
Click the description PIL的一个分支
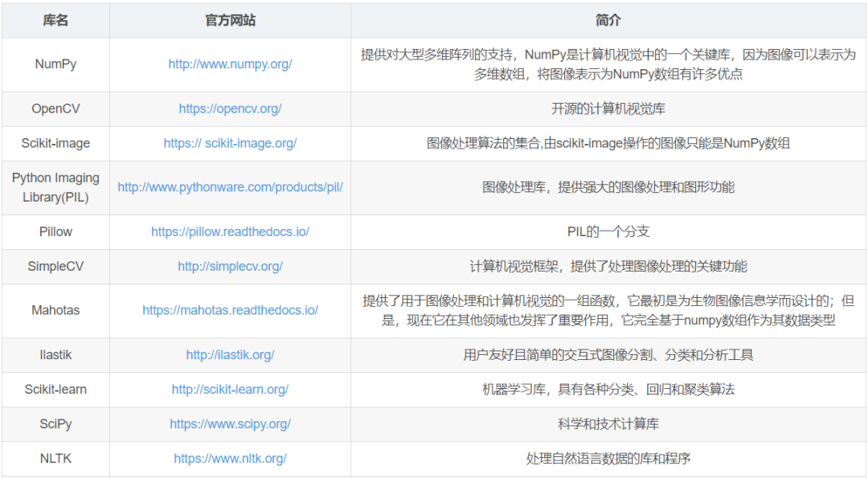[608, 232]
